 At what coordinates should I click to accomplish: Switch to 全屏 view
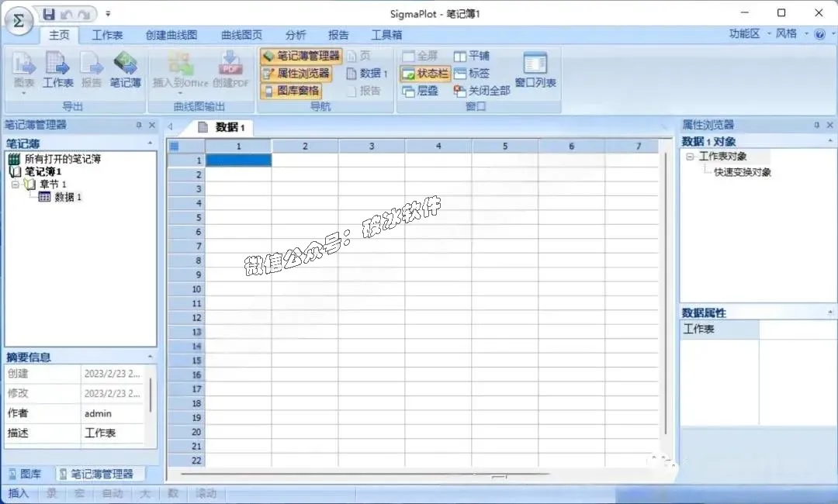(x=420, y=56)
